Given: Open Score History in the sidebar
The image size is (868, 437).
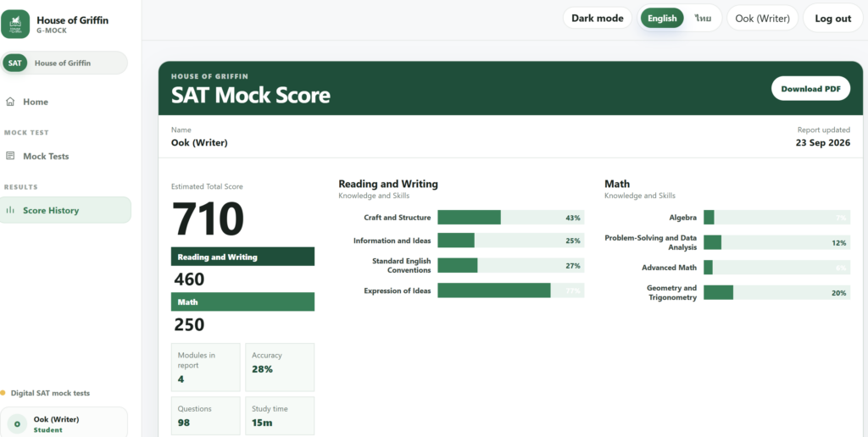Looking at the screenshot, I should (65, 210).
